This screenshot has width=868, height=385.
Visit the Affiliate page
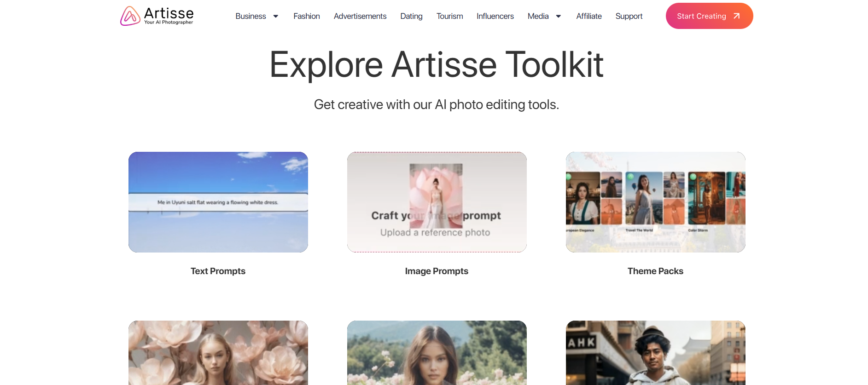pyautogui.click(x=589, y=17)
